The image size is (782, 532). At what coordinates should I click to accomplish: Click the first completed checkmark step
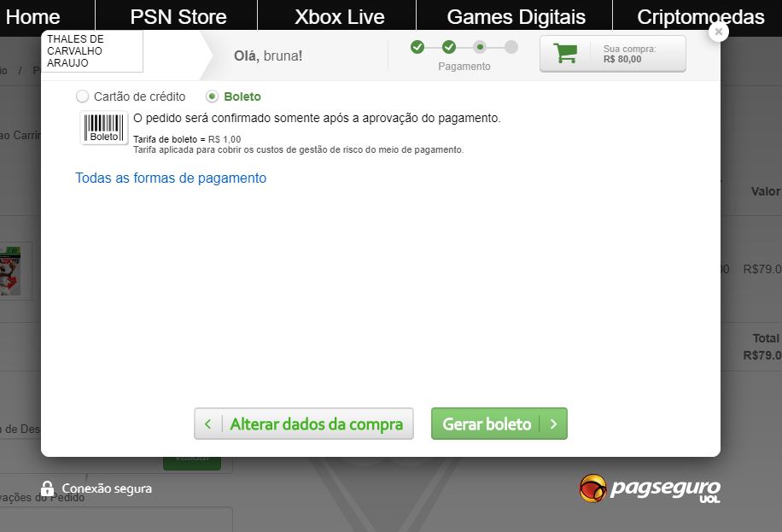(x=417, y=48)
